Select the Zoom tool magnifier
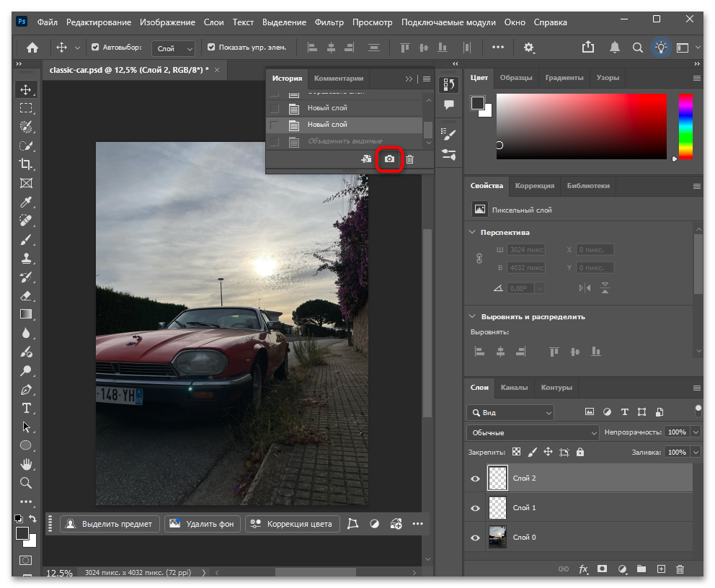The height and width of the screenshot is (588, 715). point(26,483)
